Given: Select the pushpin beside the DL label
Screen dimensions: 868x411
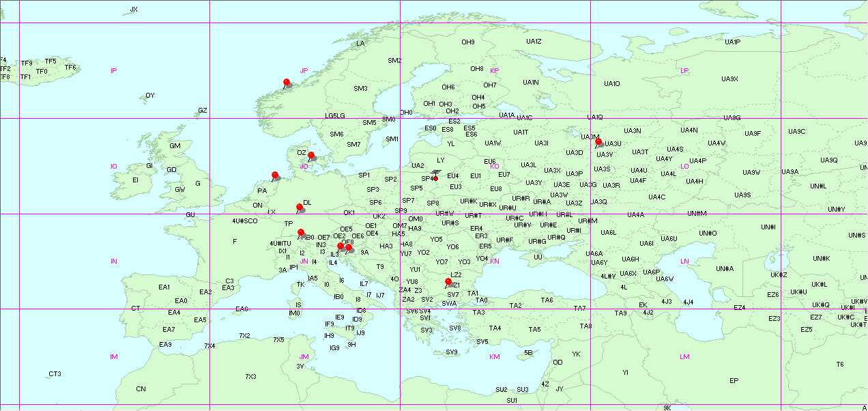Looking at the screenshot, I should coord(300,208).
